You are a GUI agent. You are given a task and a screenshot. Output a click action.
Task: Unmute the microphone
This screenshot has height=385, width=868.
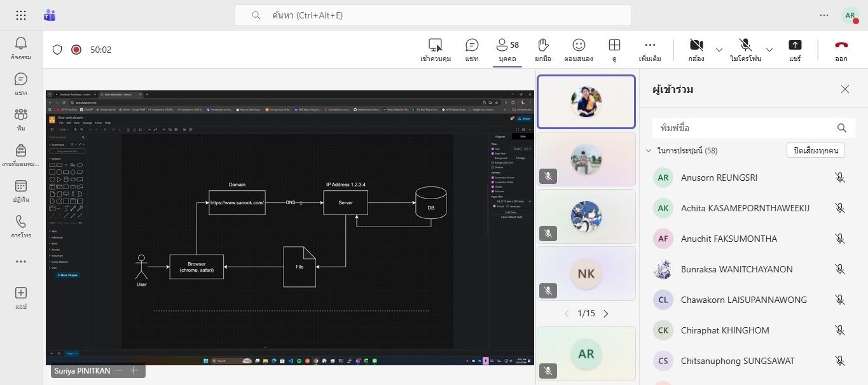click(x=745, y=45)
